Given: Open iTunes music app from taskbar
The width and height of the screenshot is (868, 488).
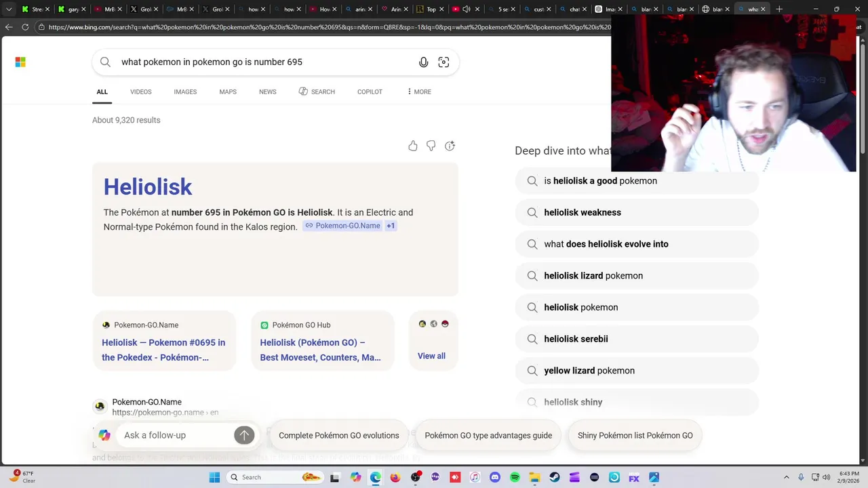Looking at the screenshot, I should click(475, 477).
